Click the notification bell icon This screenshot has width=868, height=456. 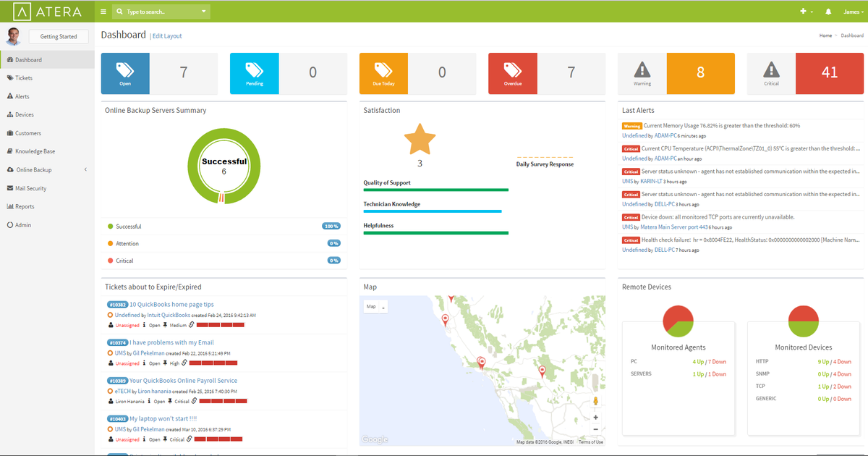829,11
